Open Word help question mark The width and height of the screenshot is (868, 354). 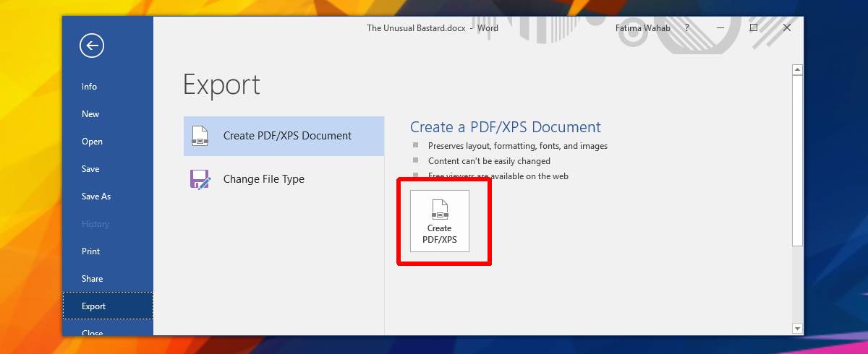(687, 28)
